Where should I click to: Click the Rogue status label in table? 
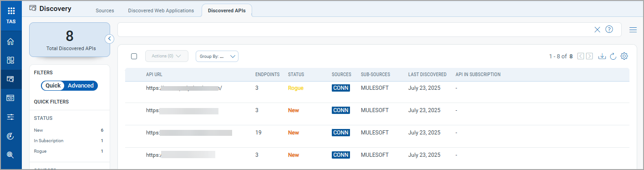pos(295,88)
